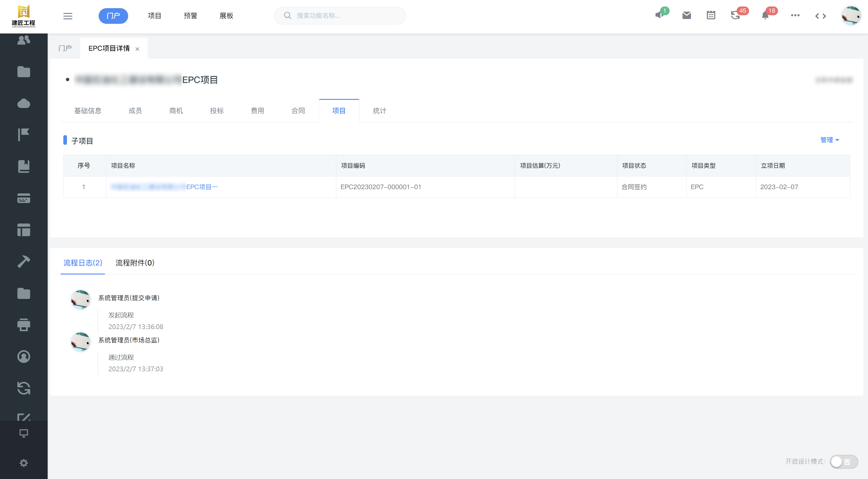Viewport: 868px width, 479px height.
Task: Switch to the 合同 tab
Action: pyautogui.click(x=298, y=111)
